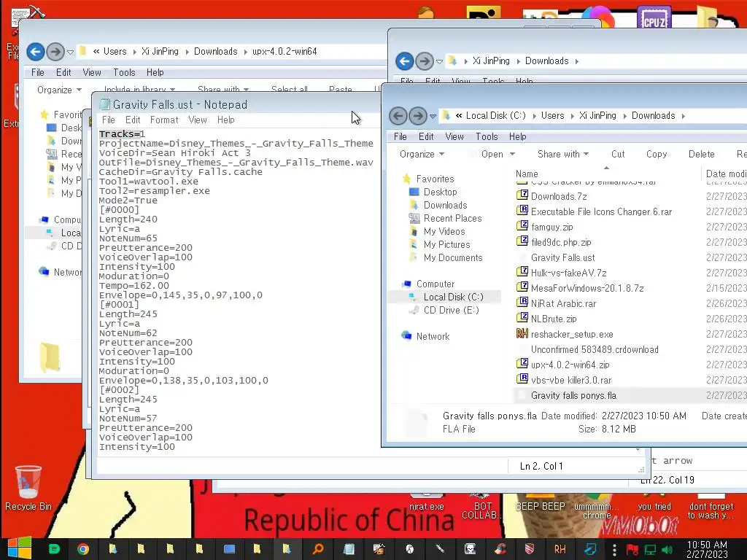This screenshot has width=747, height=560.
Task: Select vbs-vbe killer3.0.rar file
Action: click(x=570, y=380)
